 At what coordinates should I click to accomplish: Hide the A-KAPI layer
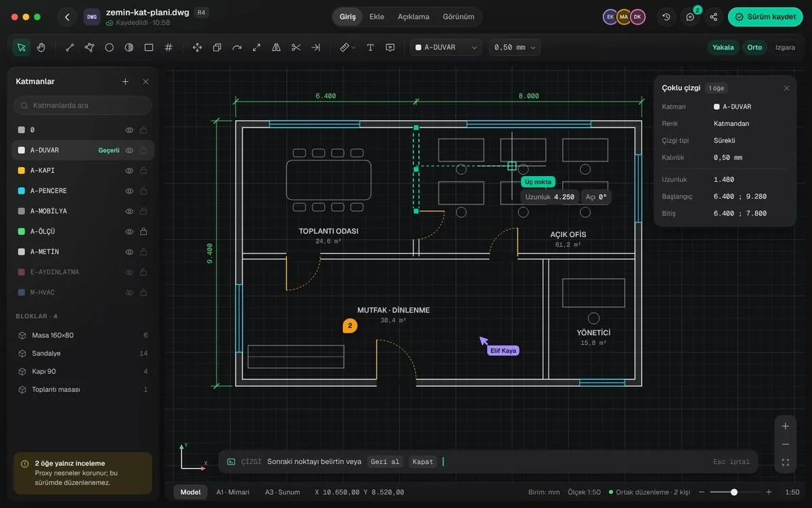point(129,171)
